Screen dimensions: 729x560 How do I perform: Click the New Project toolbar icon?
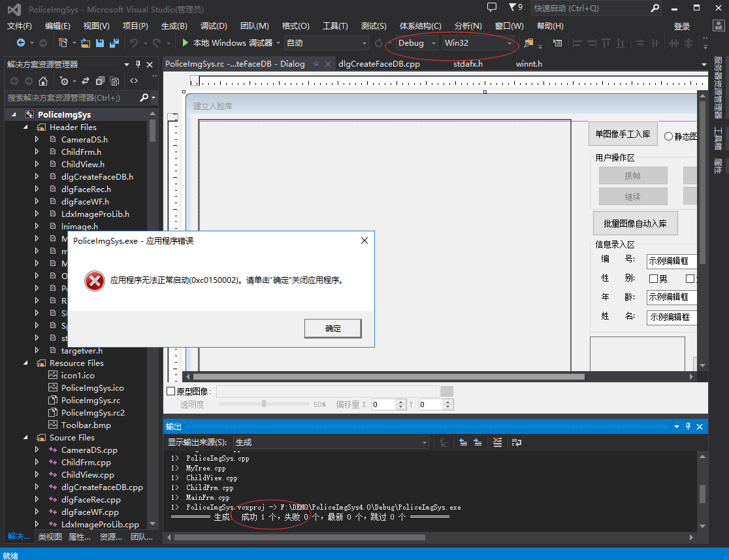pyautogui.click(x=63, y=42)
